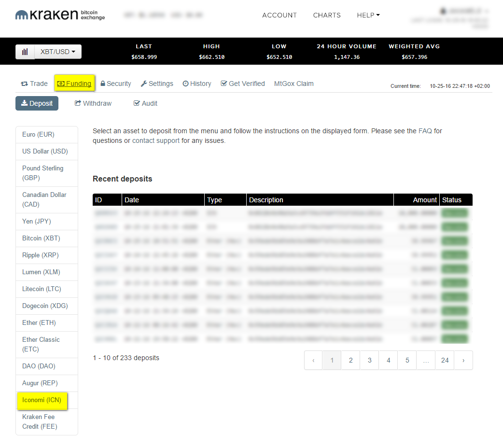Open the HELP dropdown menu

tap(368, 15)
